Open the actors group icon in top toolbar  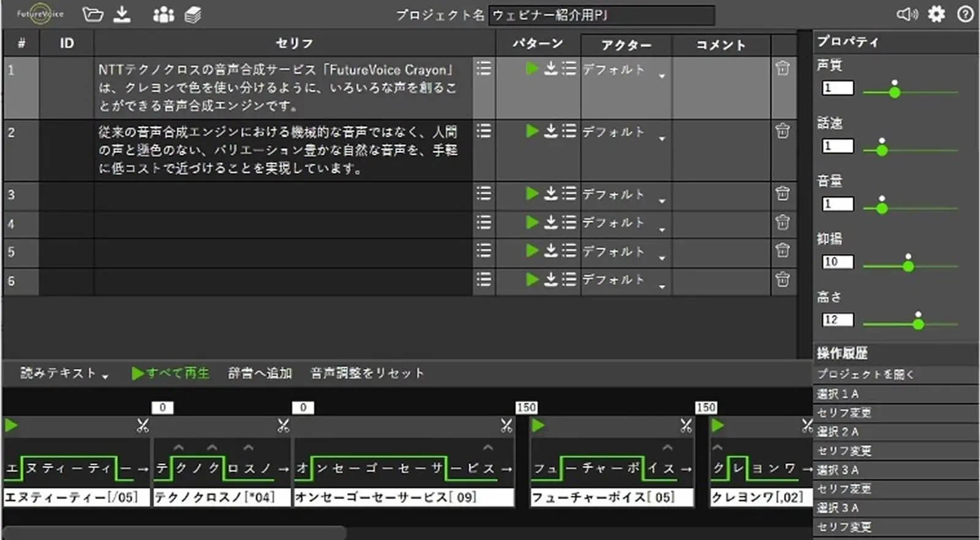[164, 14]
